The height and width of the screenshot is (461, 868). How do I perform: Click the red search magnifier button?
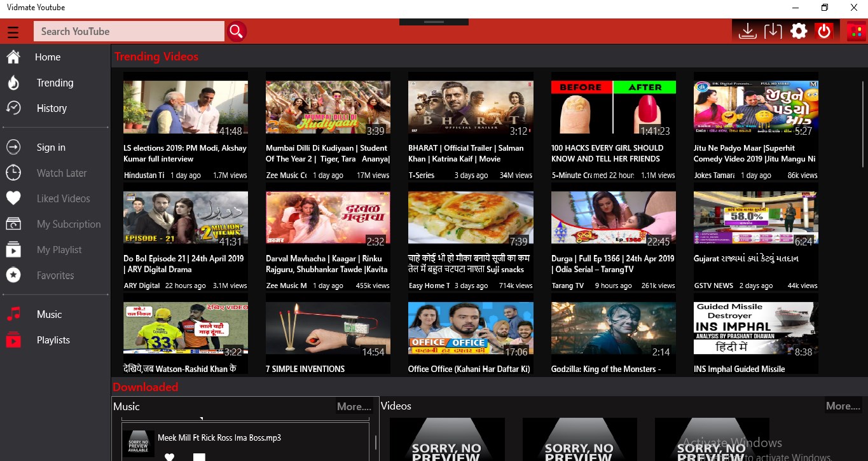pyautogui.click(x=237, y=31)
